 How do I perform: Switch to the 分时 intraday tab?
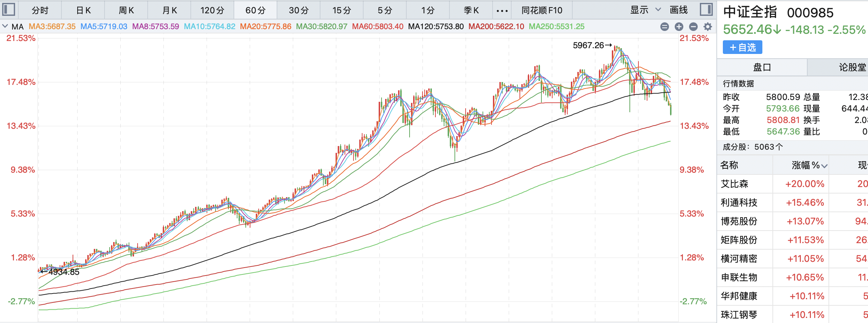[x=40, y=10]
